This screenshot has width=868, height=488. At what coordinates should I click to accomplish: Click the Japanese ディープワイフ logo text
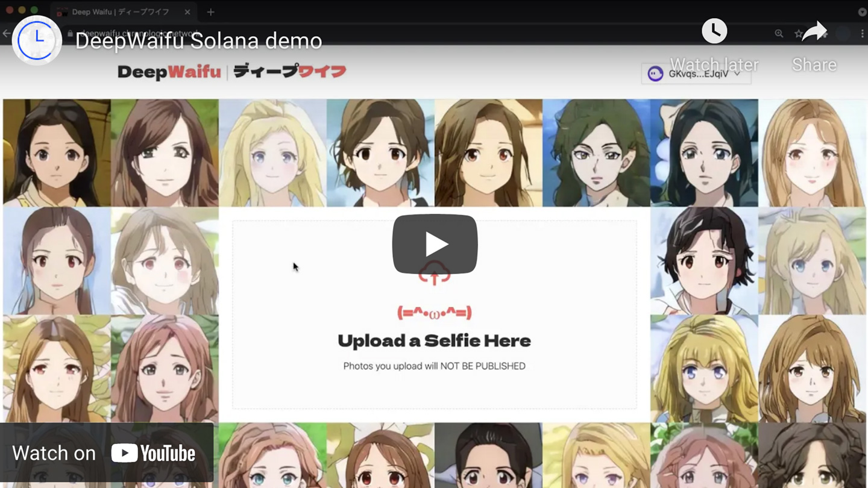290,72
